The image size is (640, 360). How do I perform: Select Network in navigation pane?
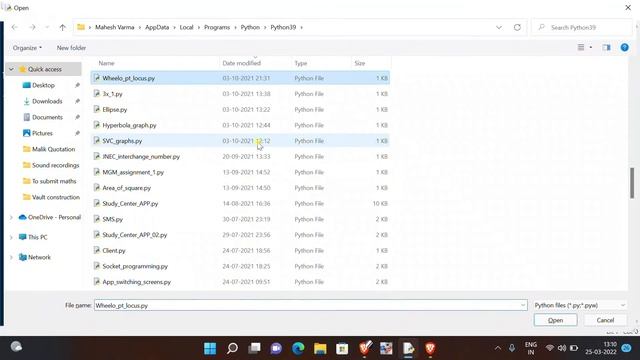point(39,257)
